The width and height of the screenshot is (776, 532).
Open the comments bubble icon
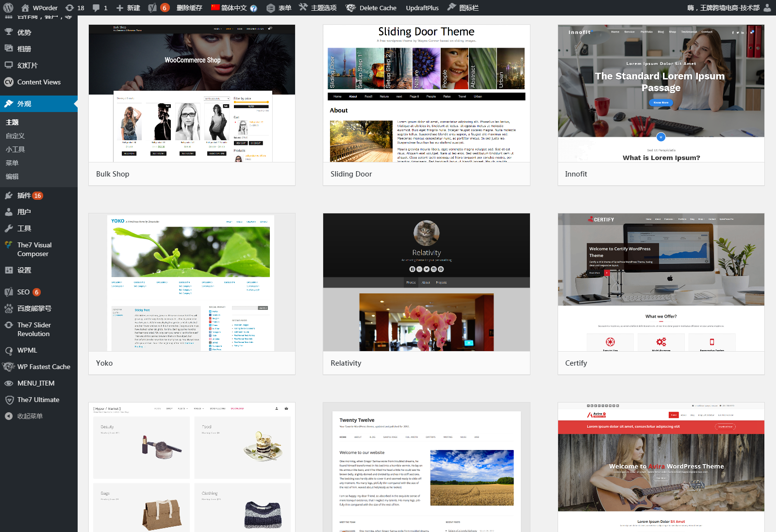[x=96, y=8]
